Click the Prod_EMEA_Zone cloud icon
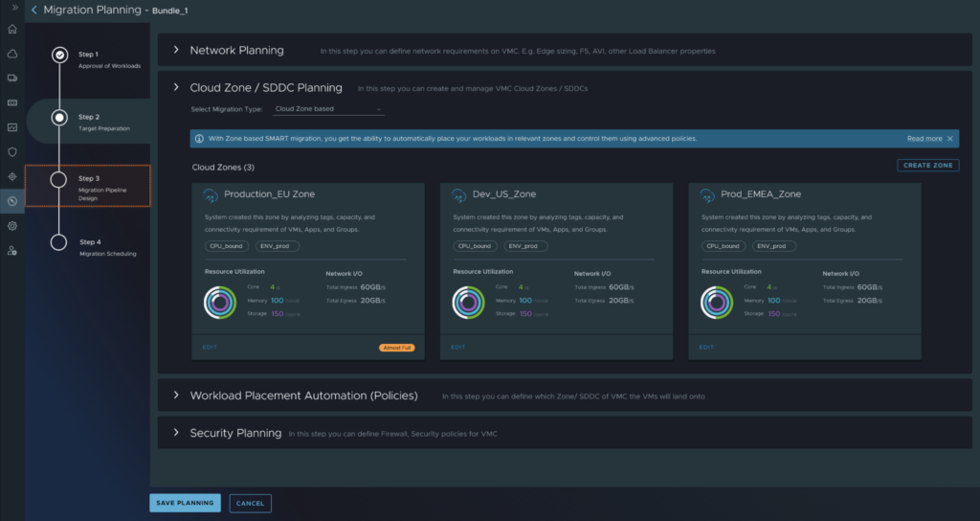Screen dimensions: 980x521 tap(707, 195)
